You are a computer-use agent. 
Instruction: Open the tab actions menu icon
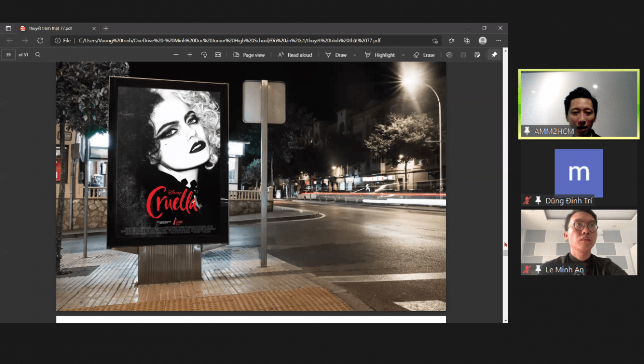[x=8, y=28]
